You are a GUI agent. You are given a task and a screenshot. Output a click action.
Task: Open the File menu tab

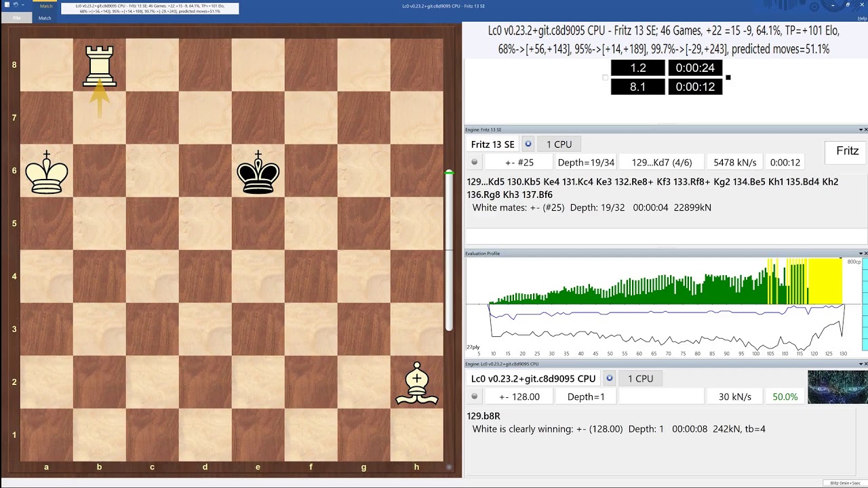click(16, 18)
